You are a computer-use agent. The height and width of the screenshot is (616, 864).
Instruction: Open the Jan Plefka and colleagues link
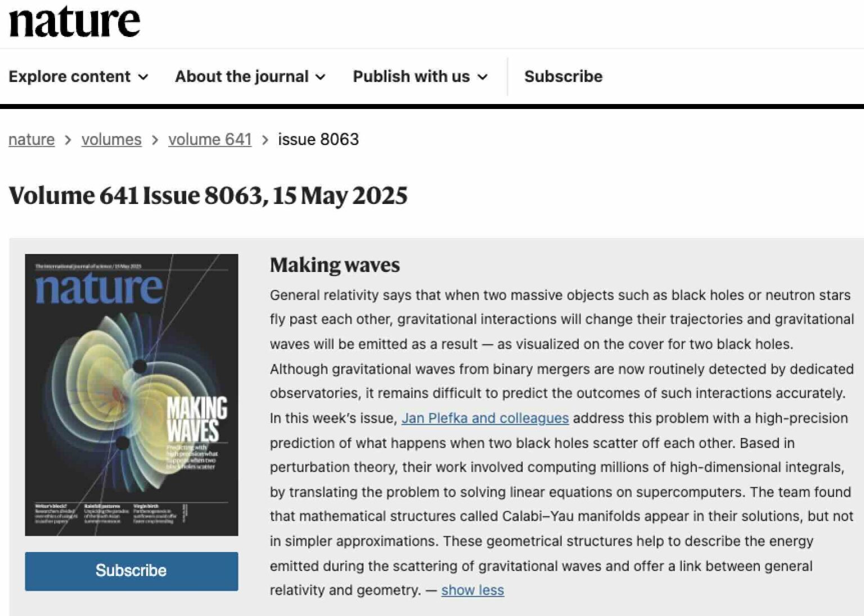click(485, 418)
